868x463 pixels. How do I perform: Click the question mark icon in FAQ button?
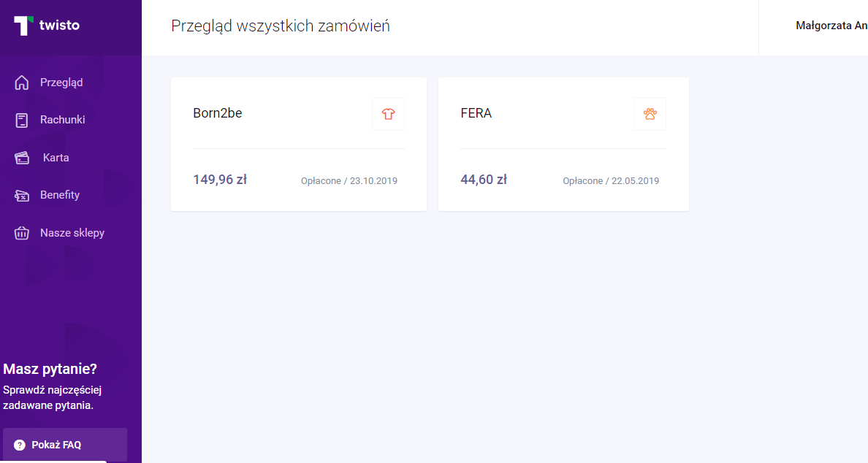[20, 445]
